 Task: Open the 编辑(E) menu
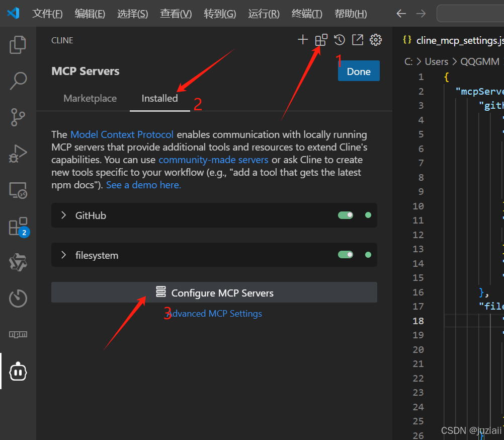tap(90, 14)
